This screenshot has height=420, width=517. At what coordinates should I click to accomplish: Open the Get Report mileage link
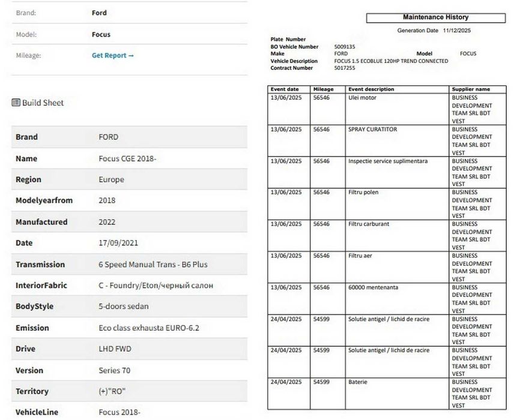(x=113, y=55)
